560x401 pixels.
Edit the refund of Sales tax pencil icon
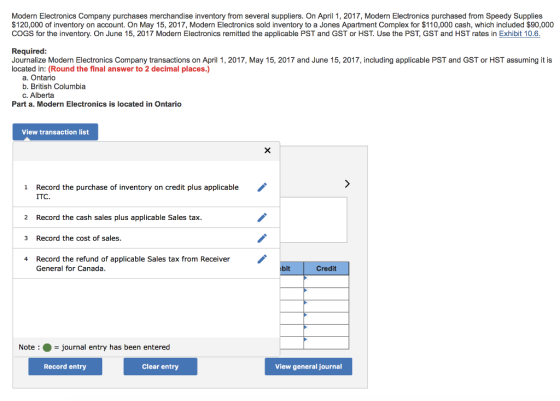(262, 259)
